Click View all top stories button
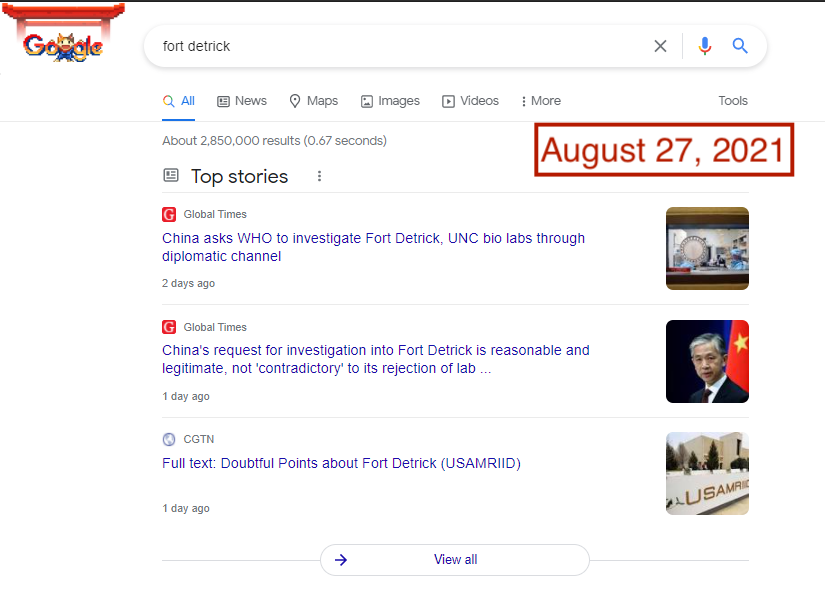 (x=455, y=560)
